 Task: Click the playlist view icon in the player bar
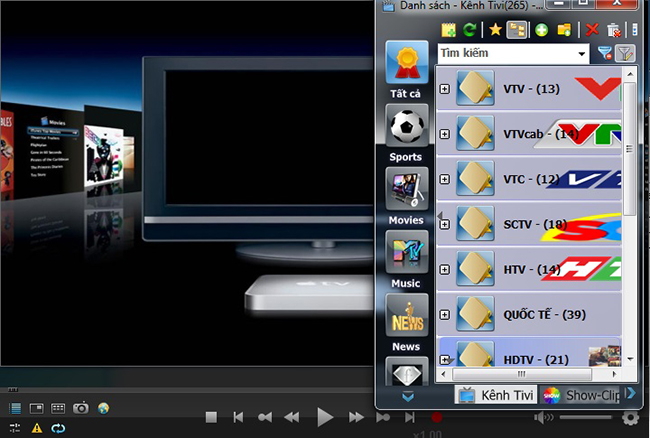(x=15, y=409)
